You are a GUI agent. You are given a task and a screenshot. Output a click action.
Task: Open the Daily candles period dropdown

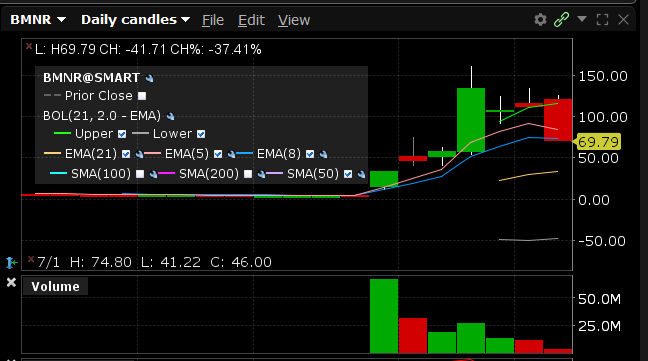(x=136, y=19)
